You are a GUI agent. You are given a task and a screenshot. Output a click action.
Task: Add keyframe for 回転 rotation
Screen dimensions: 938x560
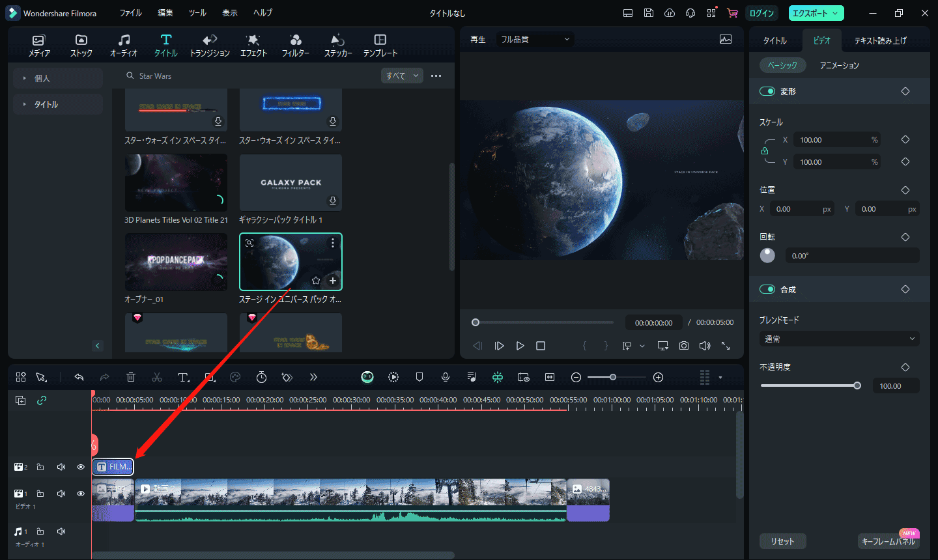coord(905,237)
